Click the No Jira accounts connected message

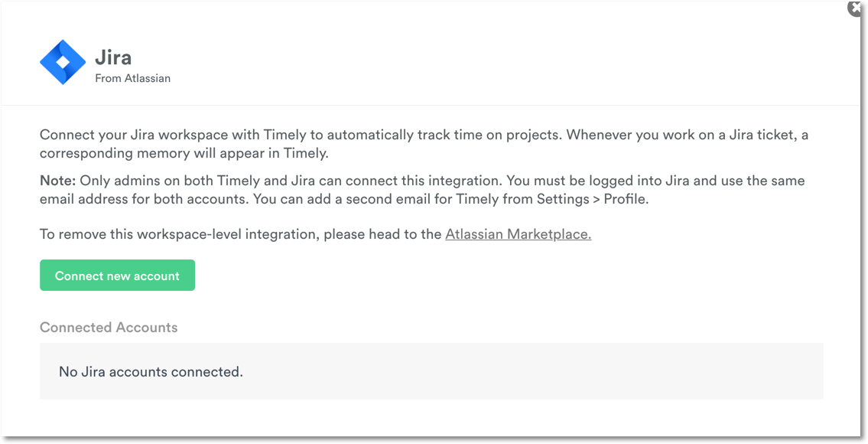point(151,371)
